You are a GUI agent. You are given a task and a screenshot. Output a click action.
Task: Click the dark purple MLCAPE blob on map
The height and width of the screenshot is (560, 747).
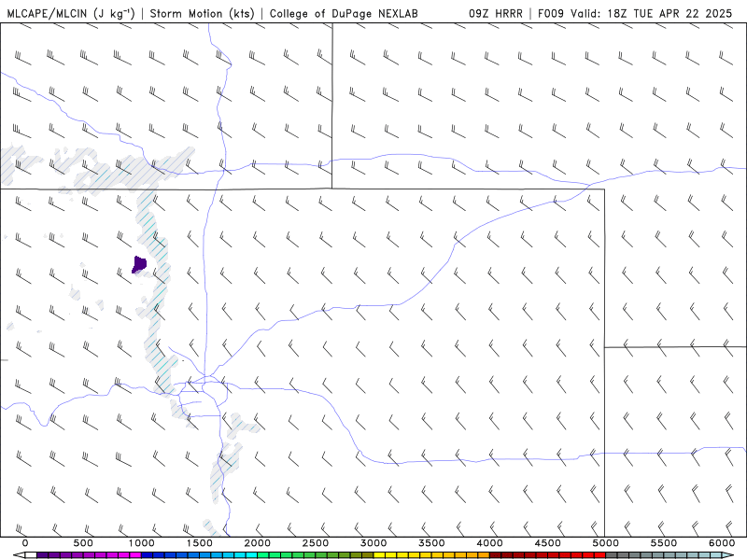pos(138,264)
